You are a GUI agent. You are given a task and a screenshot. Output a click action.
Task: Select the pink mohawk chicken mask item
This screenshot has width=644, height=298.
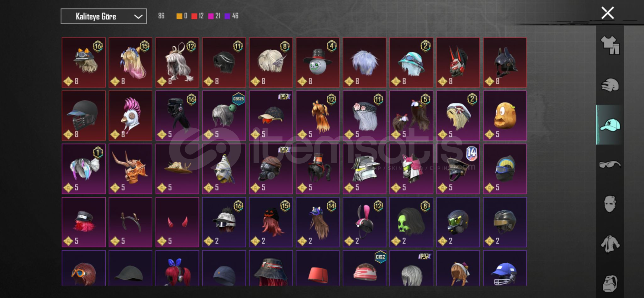[130, 116]
